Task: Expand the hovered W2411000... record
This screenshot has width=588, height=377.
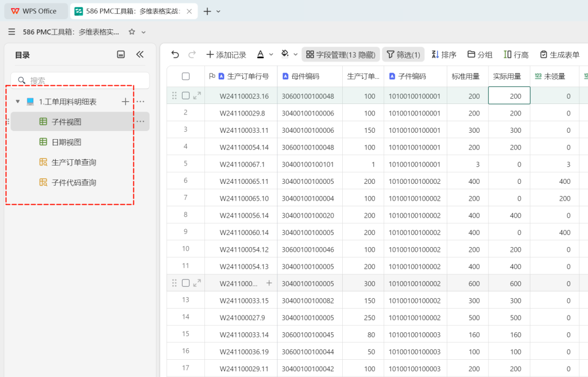Action: pyautogui.click(x=197, y=283)
